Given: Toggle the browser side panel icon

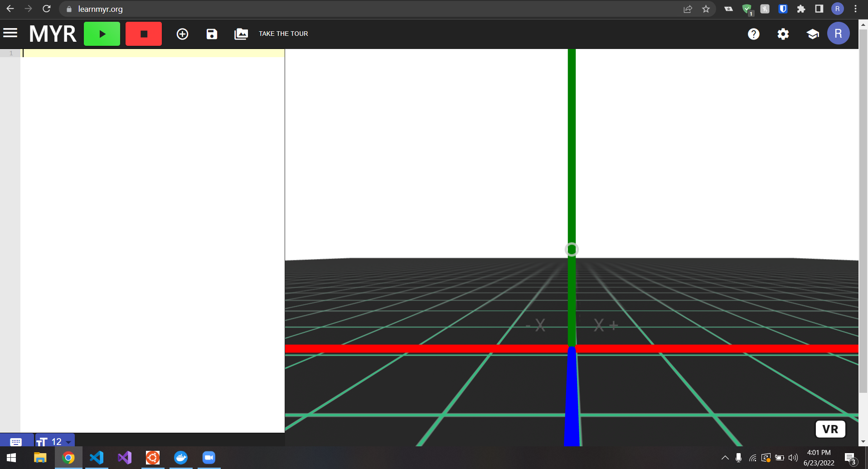Looking at the screenshot, I should pyautogui.click(x=819, y=9).
